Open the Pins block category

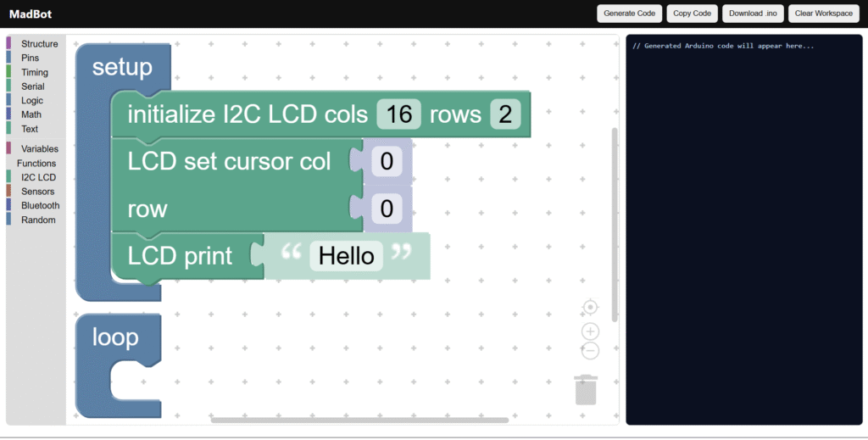30,58
